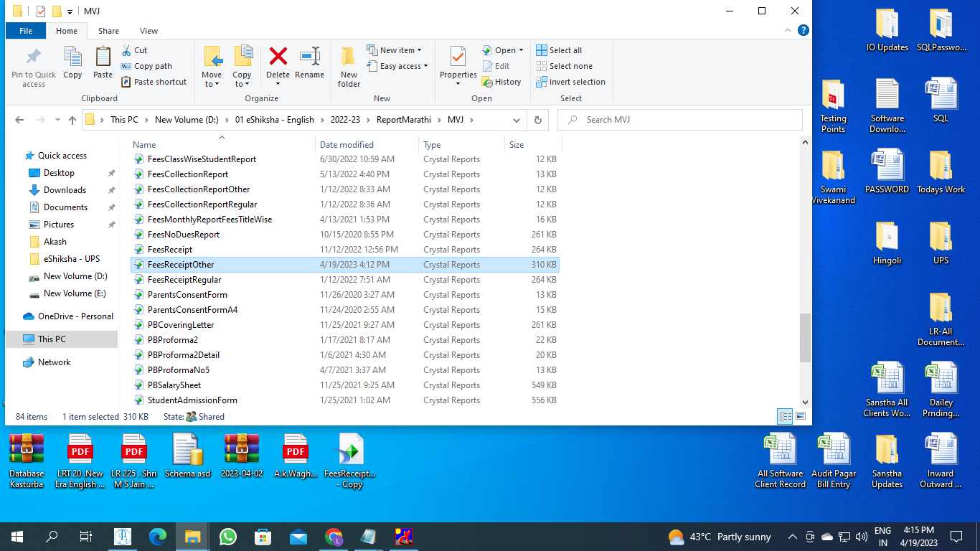Viewport: 980px width, 551px height.
Task: Switch to details view in the status bar
Action: pyautogui.click(x=786, y=416)
